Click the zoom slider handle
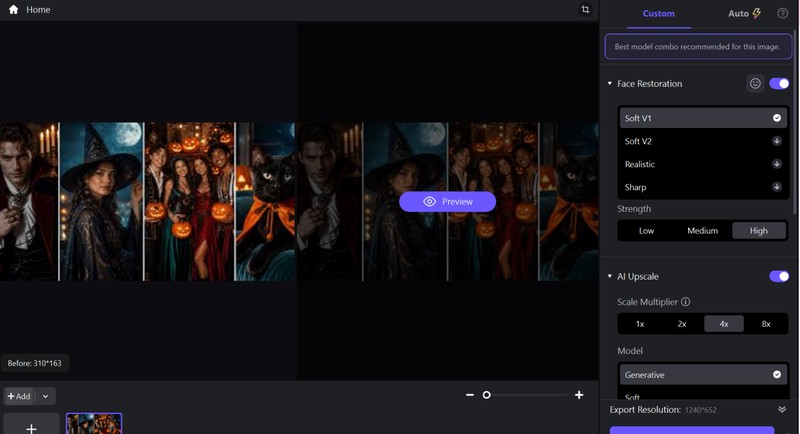 tap(487, 395)
